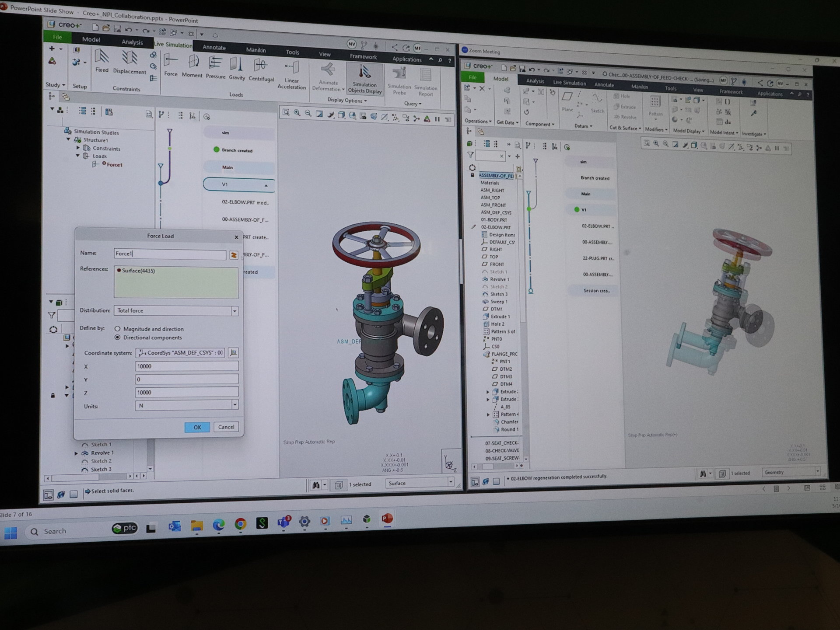Select the Moment load tool
This screenshot has width=840, height=630.
(192, 67)
